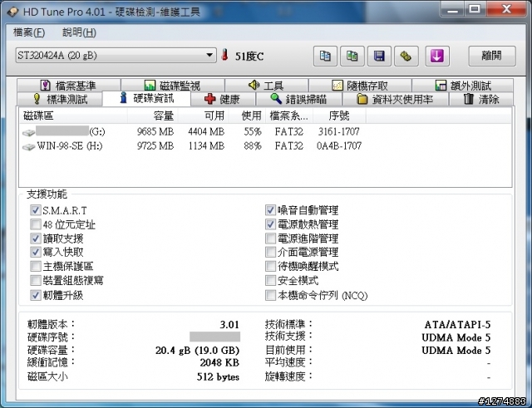Toggle the 噪音自動管理 checkbox
Image resolution: width=532 pixels, height=408 pixels.
[270, 210]
